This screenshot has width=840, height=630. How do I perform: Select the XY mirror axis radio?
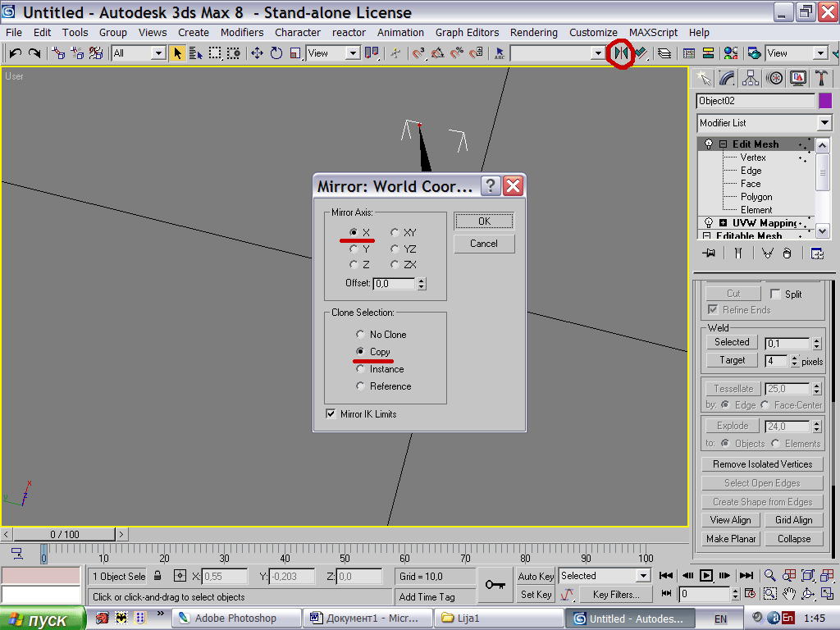[x=395, y=232]
